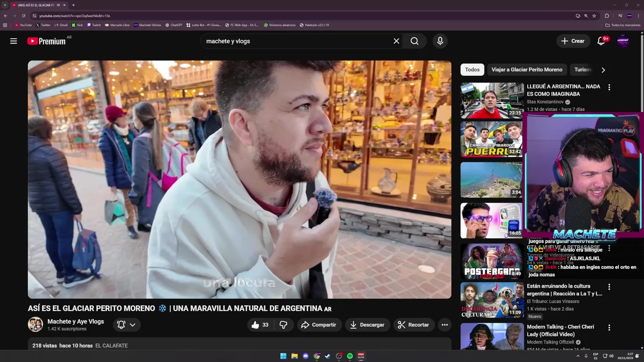The height and width of the screenshot is (362, 644).
Task: Reload the page in Chrome
Action: [x=23, y=16]
